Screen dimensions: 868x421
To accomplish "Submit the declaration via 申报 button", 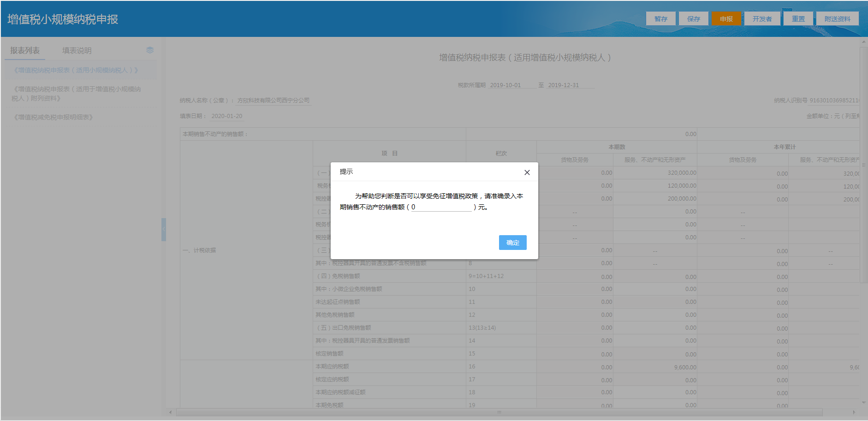I will (x=726, y=18).
